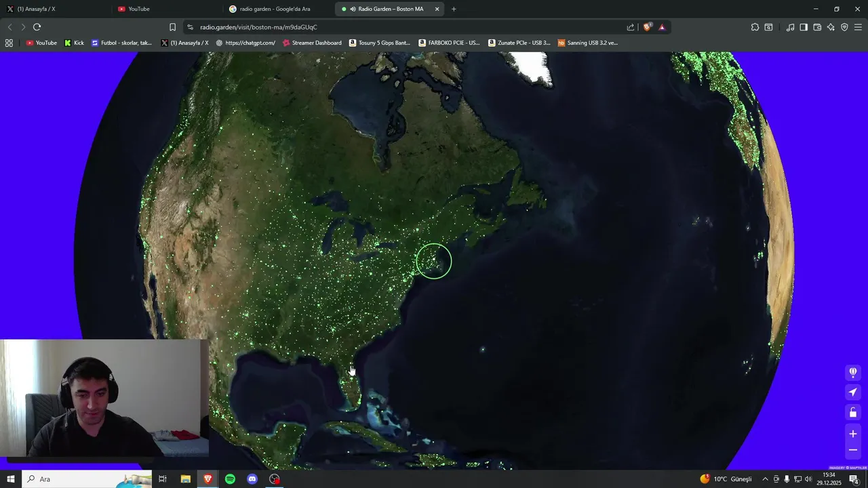
Task: Click the locate-me arrow icon on map
Action: [x=853, y=392]
